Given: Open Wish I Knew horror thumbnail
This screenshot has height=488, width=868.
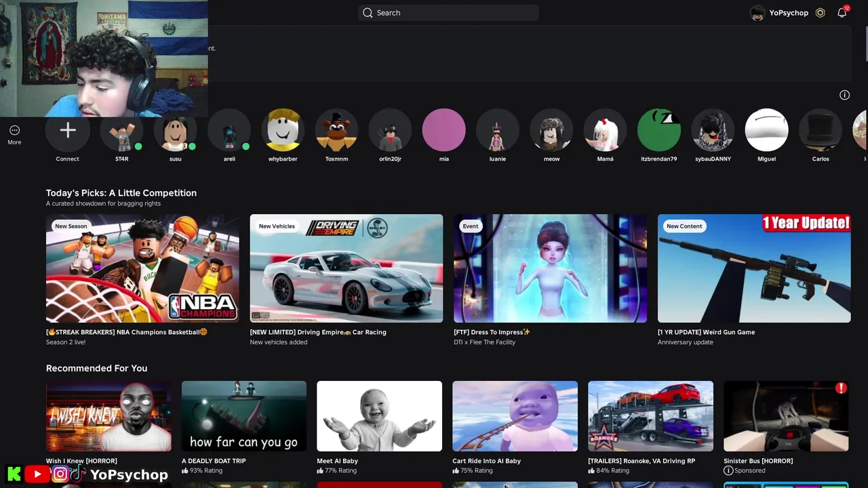Looking at the screenshot, I should pos(108,416).
